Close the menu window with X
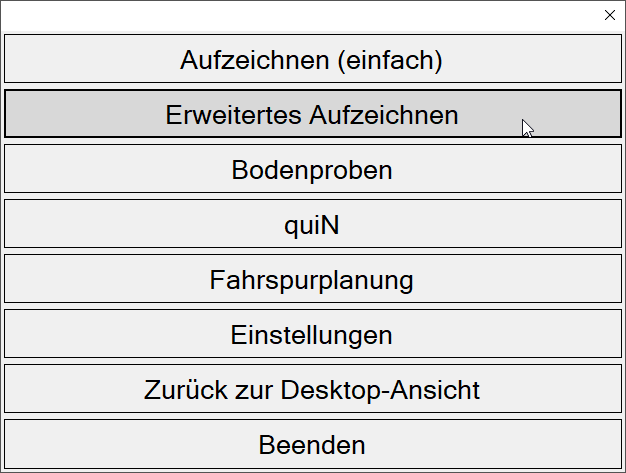Screen dimensions: 626x473 pyautogui.click(x=610, y=15)
